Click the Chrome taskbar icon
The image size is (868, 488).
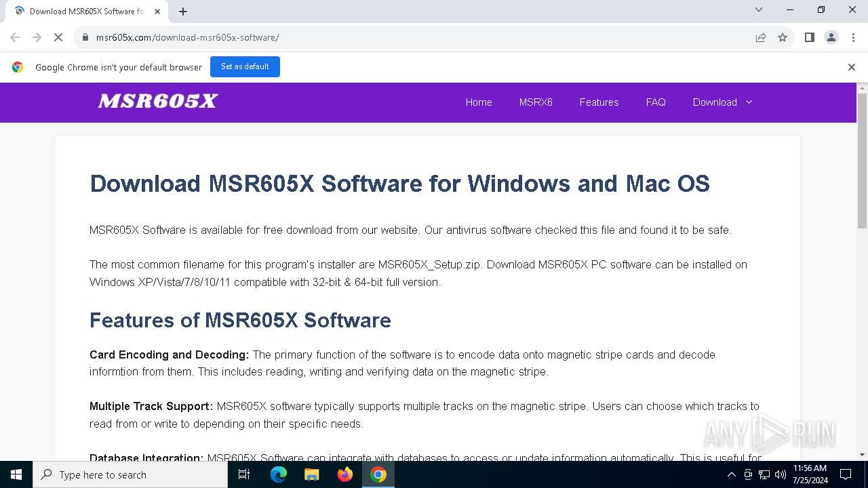pyautogui.click(x=378, y=474)
